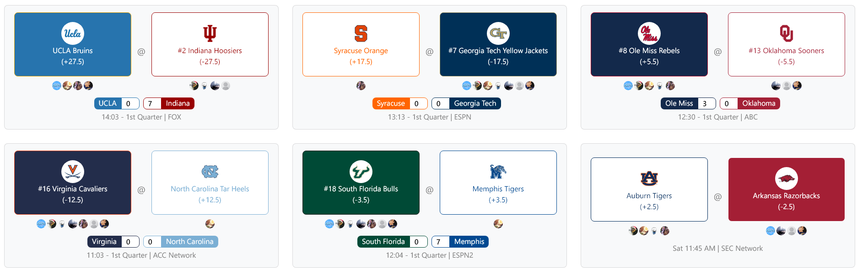Click the Georgia Tech GT logo
The image size is (868, 276).
498,33
